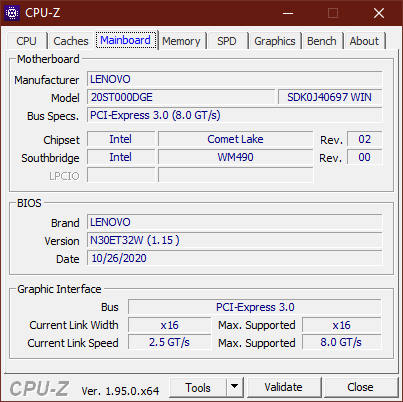This screenshot has height=402, width=403.
Task: Click the Southbridge label
Action: pyautogui.click(x=50, y=158)
